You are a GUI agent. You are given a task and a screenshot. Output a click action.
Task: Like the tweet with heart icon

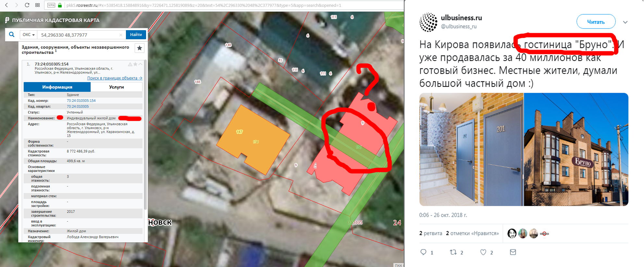[483, 252]
